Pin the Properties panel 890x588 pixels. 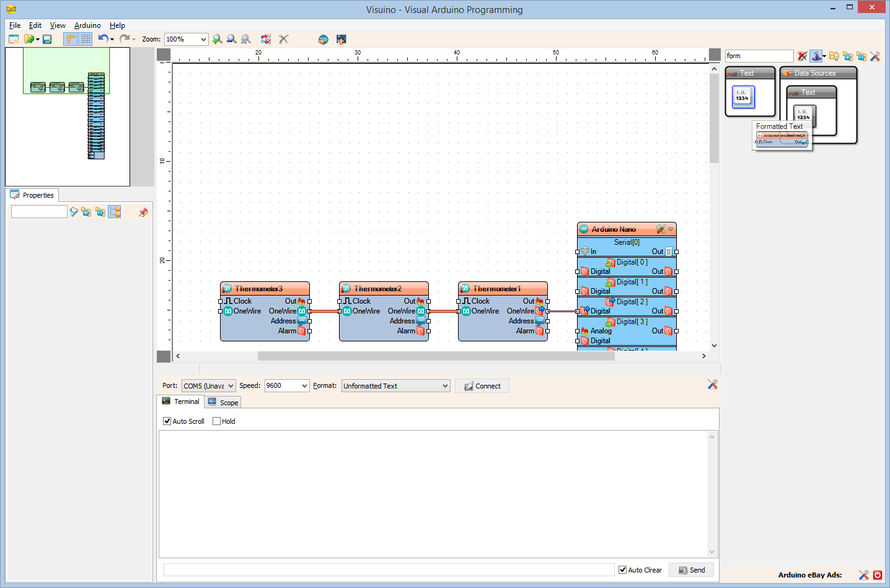(144, 212)
